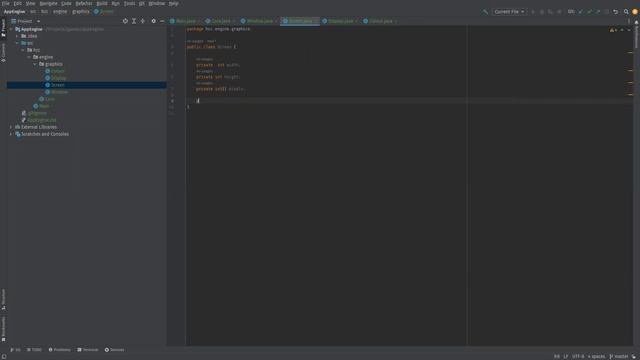Open the Project view selector dropdown
Image resolution: width=640 pixels, height=360 pixels.
(26, 21)
